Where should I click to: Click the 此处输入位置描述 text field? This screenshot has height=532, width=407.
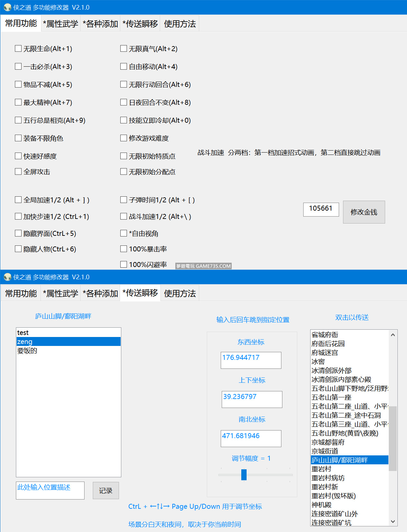[x=50, y=490]
